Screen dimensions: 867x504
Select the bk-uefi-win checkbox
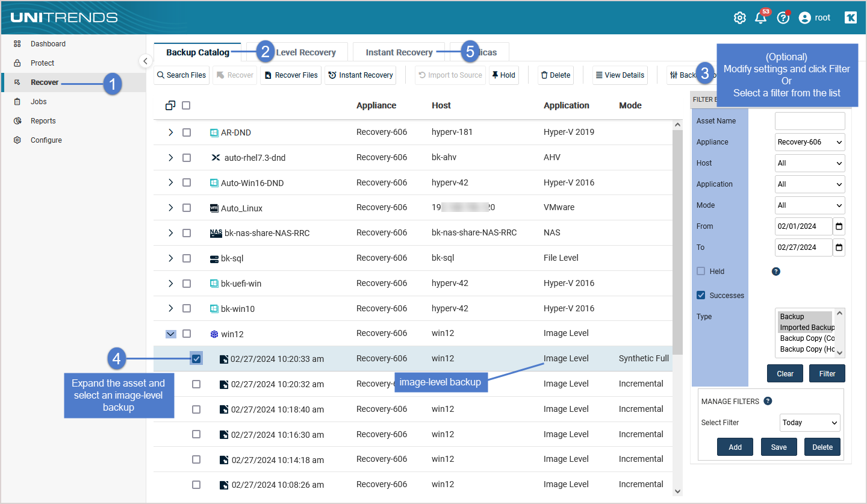point(187,284)
